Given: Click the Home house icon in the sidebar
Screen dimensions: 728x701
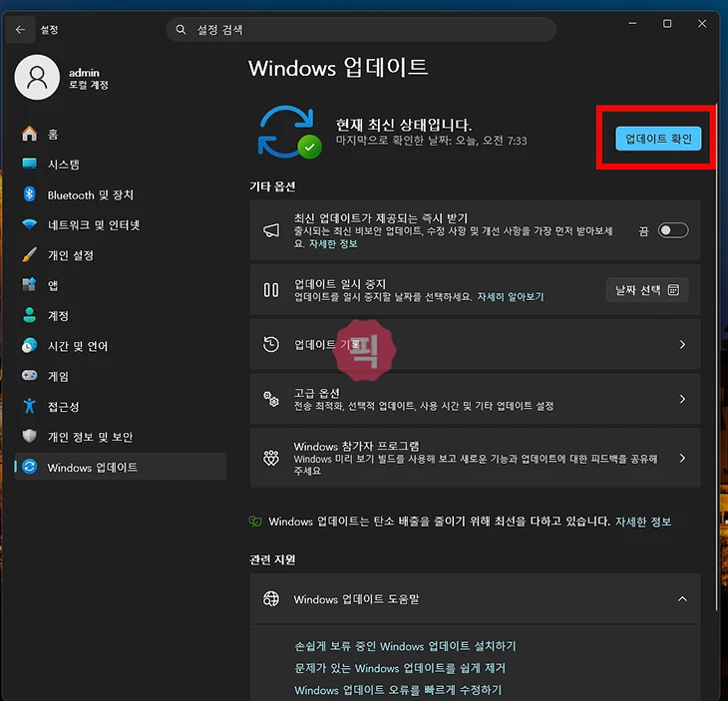Looking at the screenshot, I should pyautogui.click(x=29, y=134).
